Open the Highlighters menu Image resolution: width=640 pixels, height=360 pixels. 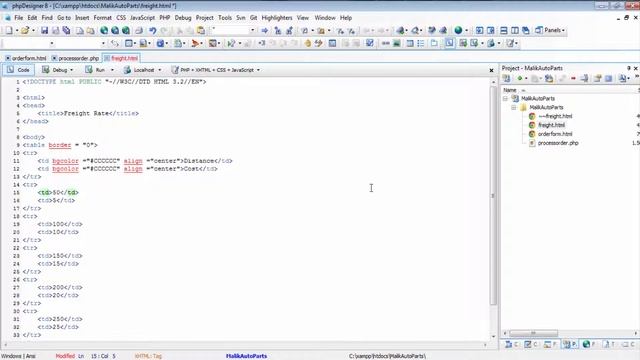(x=277, y=18)
